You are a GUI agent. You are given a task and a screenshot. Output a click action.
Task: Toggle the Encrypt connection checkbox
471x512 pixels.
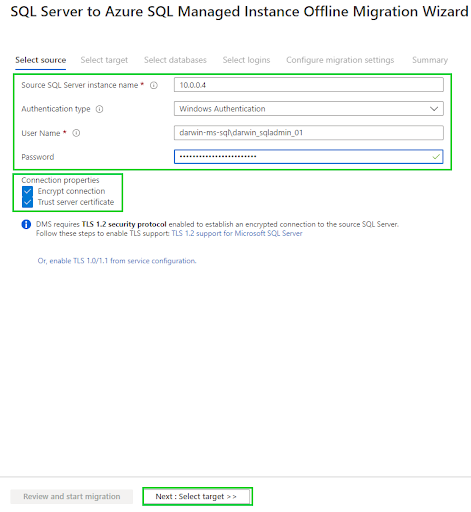click(27, 191)
